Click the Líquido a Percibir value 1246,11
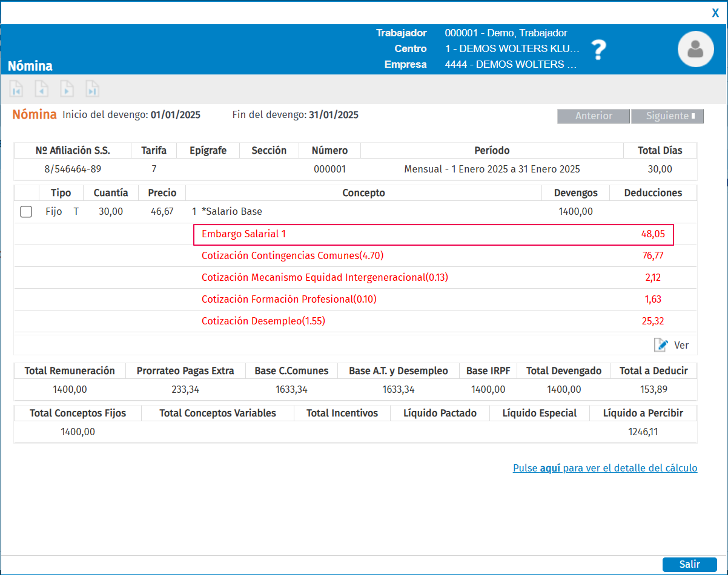This screenshot has height=575, width=728. (x=643, y=432)
